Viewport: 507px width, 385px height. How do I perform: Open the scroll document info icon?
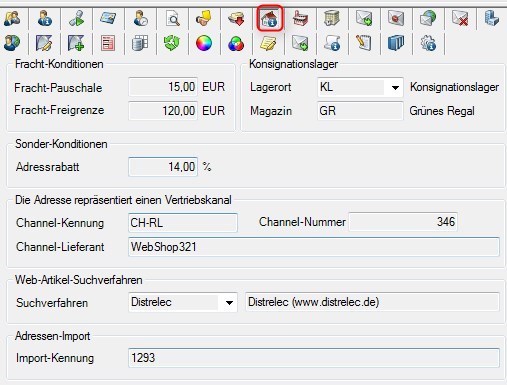[332, 43]
